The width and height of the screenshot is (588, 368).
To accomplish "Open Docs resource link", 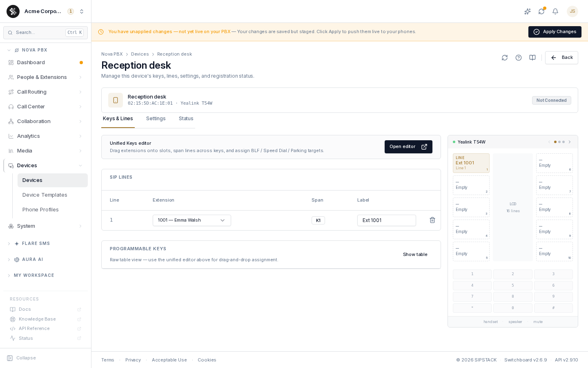I will (45, 310).
